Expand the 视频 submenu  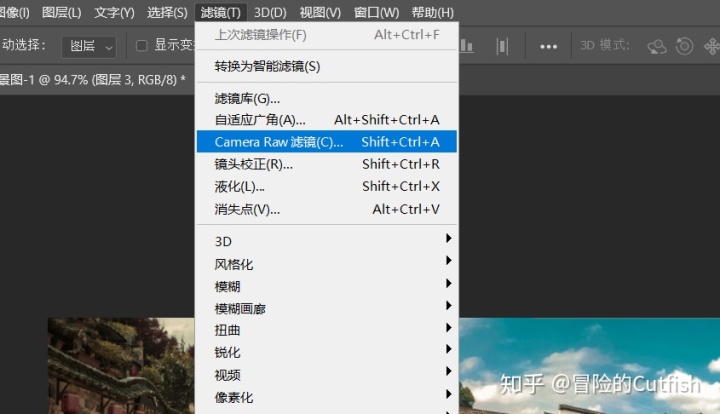click(x=326, y=375)
